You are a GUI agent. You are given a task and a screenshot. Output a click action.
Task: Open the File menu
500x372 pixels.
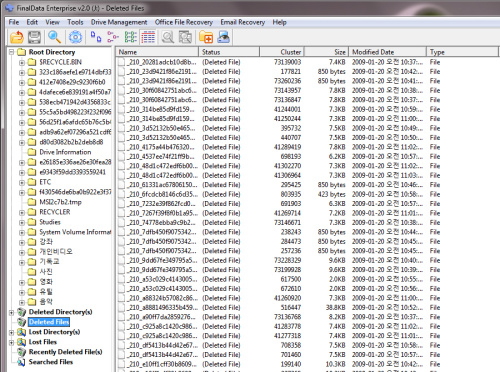pyautogui.click(x=14, y=22)
